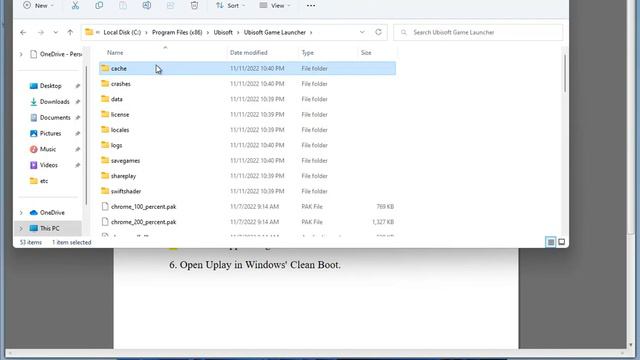Click the file list vertical scrollbar
The width and height of the screenshot is (640, 360).
click(x=565, y=73)
